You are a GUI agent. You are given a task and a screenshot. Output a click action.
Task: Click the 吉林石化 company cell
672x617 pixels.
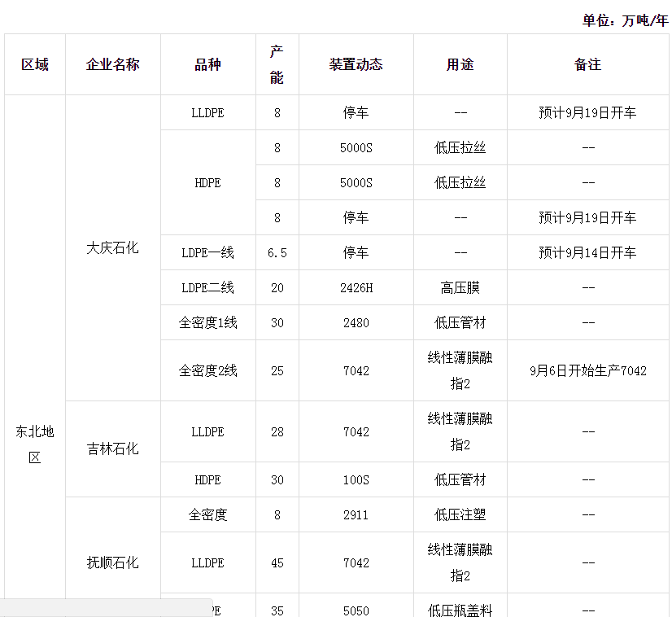click(113, 449)
